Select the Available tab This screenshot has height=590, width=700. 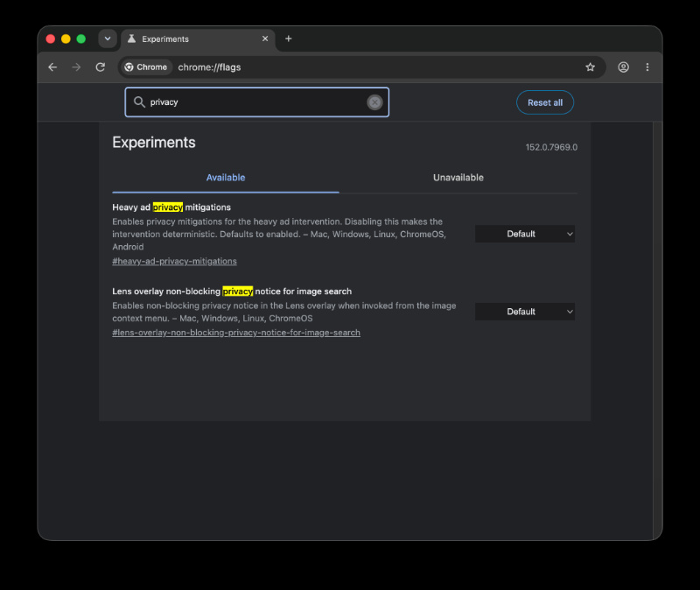click(226, 178)
